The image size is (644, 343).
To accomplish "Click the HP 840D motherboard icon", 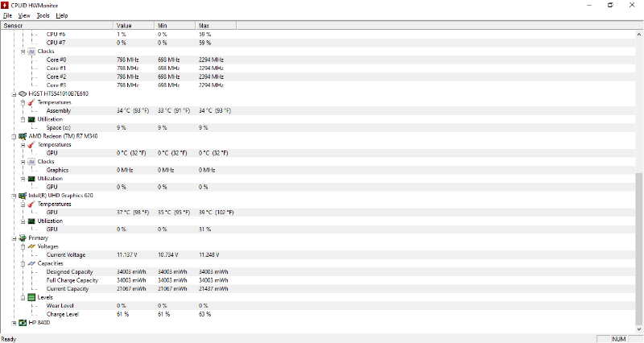I will (x=23, y=323).
